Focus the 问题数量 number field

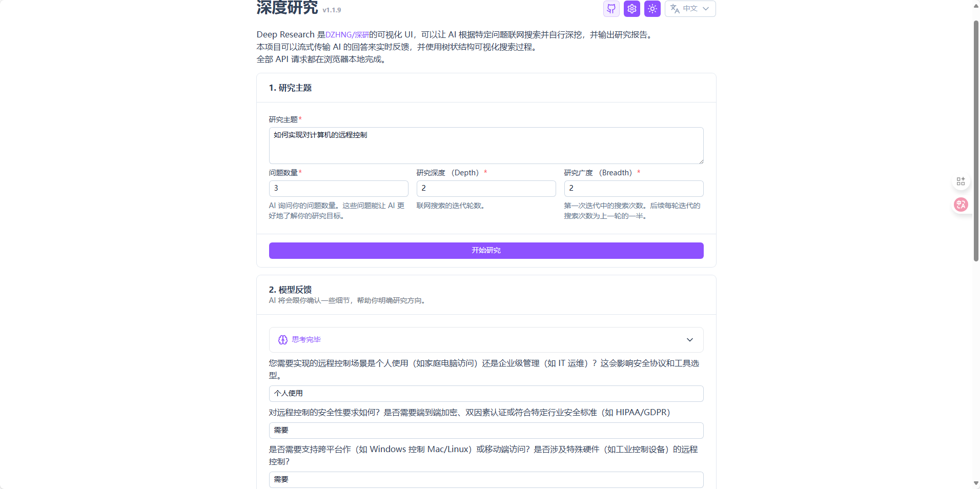338,189
